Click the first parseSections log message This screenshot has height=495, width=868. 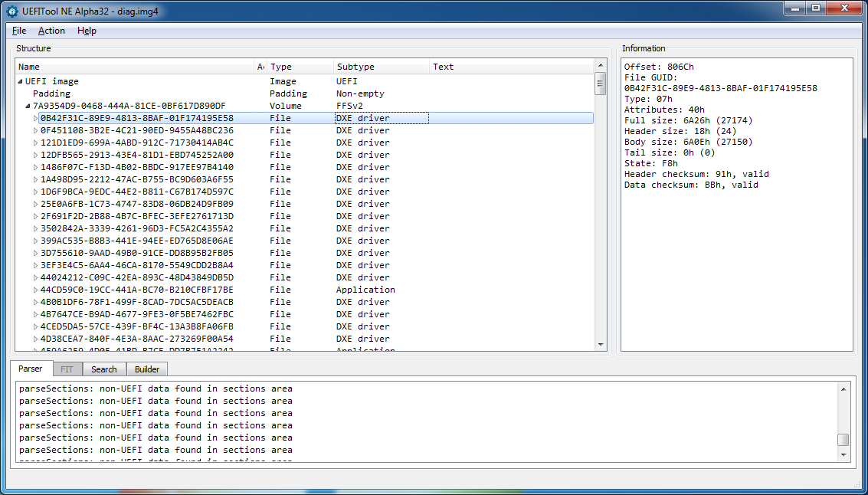click(x=156, y=388)
